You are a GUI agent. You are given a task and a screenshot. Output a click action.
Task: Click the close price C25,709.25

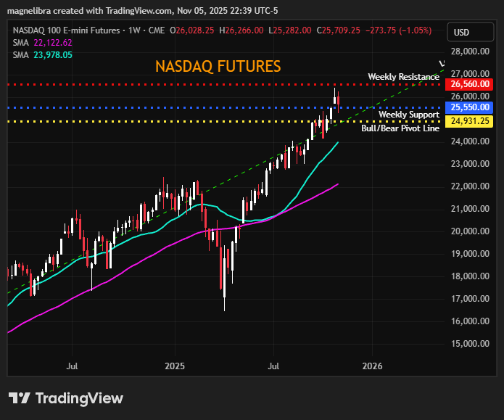[339, 30]
